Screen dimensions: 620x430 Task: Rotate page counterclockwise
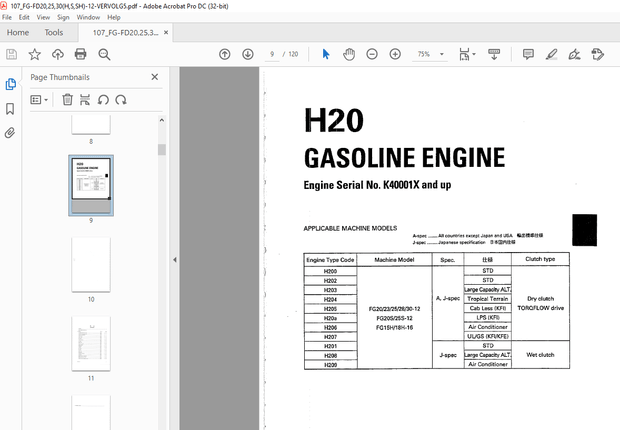pyautogui.click(x=103, y=100)
